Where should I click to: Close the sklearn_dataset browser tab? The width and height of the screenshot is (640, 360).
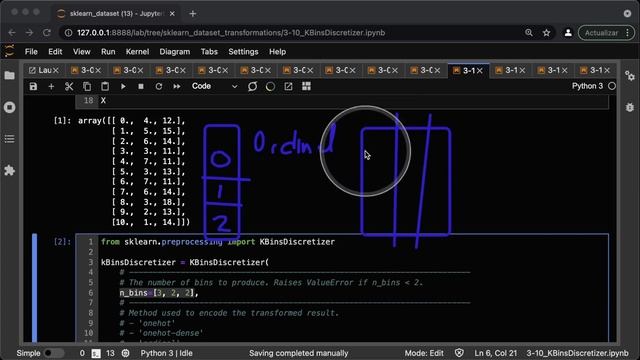(x=172, y=13)
